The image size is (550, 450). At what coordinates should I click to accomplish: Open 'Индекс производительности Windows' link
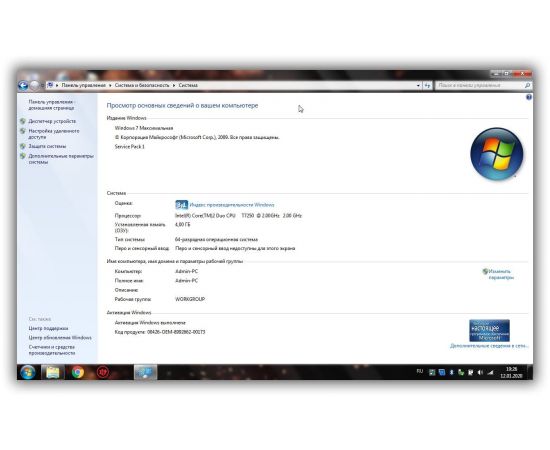[x=232, y=205]
